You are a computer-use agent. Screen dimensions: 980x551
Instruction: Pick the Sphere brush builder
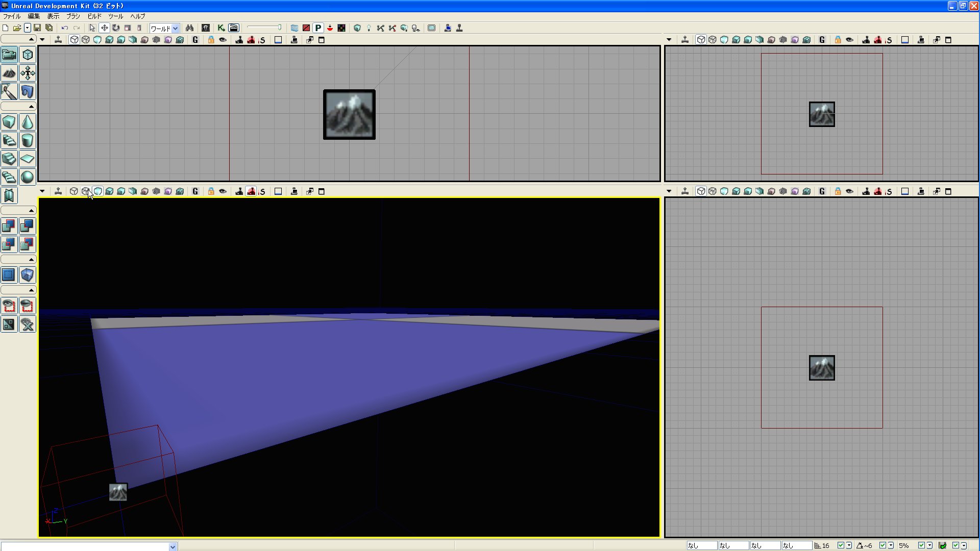(28, 177)
